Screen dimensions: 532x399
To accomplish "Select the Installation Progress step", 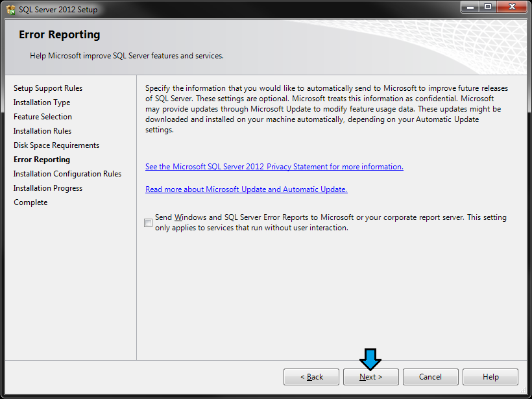I will [x=48, y=188].
